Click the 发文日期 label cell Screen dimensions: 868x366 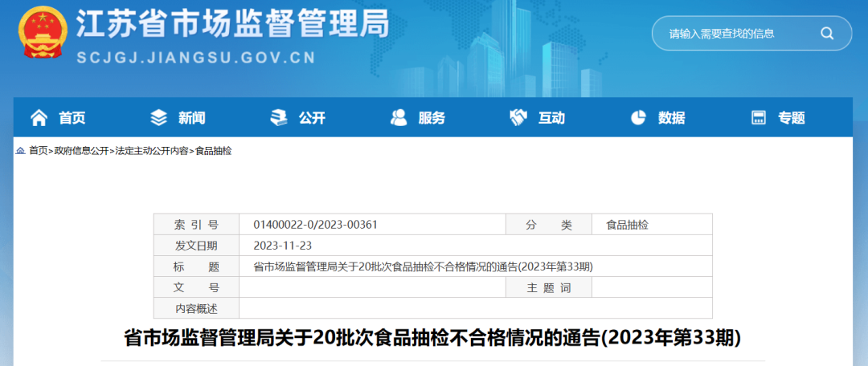click(197, 246)
